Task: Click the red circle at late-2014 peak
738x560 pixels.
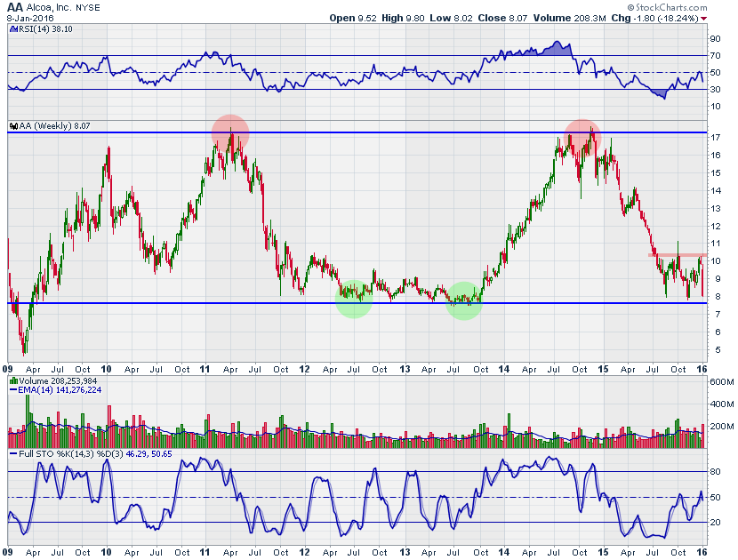Action: pos(582,138)
